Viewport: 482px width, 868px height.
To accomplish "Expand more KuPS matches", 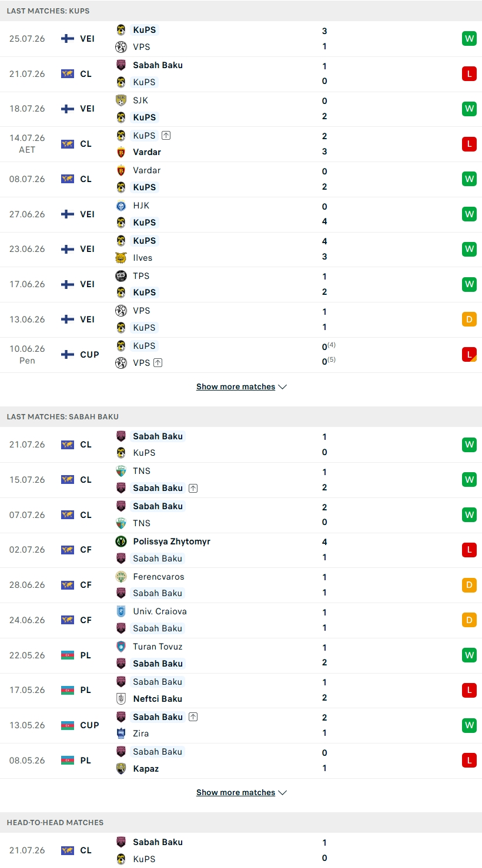I will (241, 386).
